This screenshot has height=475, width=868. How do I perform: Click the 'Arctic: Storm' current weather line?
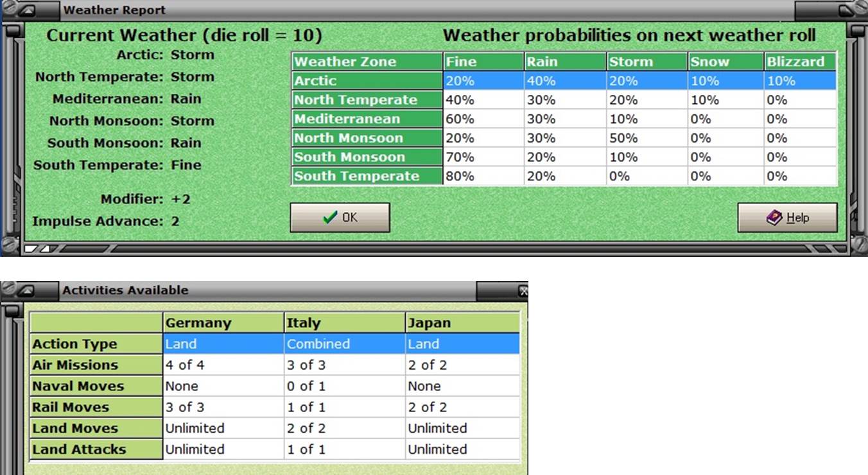[x=165, y=55]
